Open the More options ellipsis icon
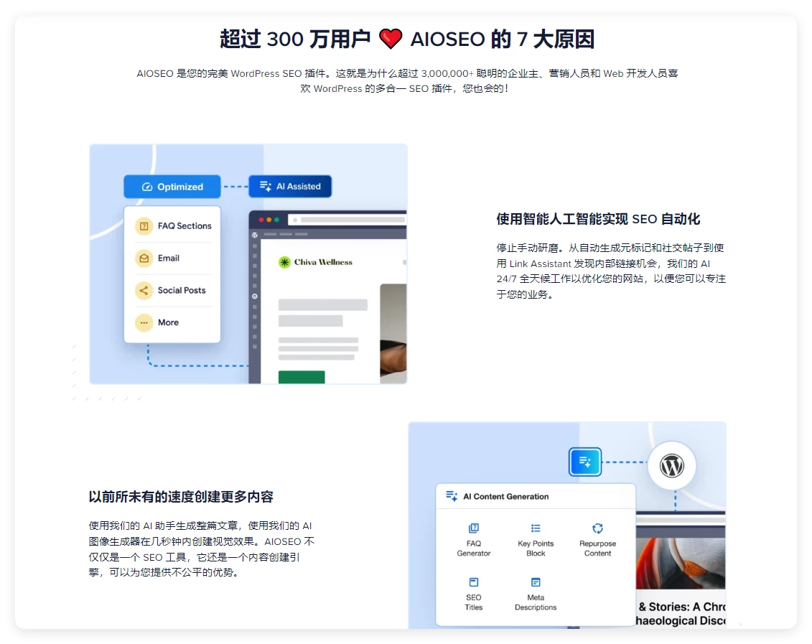812x644 pixels. point(144,322)
